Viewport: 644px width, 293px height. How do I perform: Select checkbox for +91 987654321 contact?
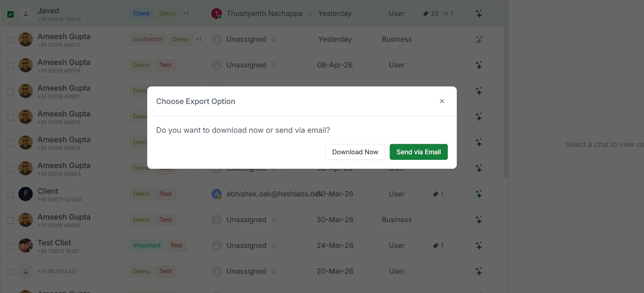(x=11, y=272)
